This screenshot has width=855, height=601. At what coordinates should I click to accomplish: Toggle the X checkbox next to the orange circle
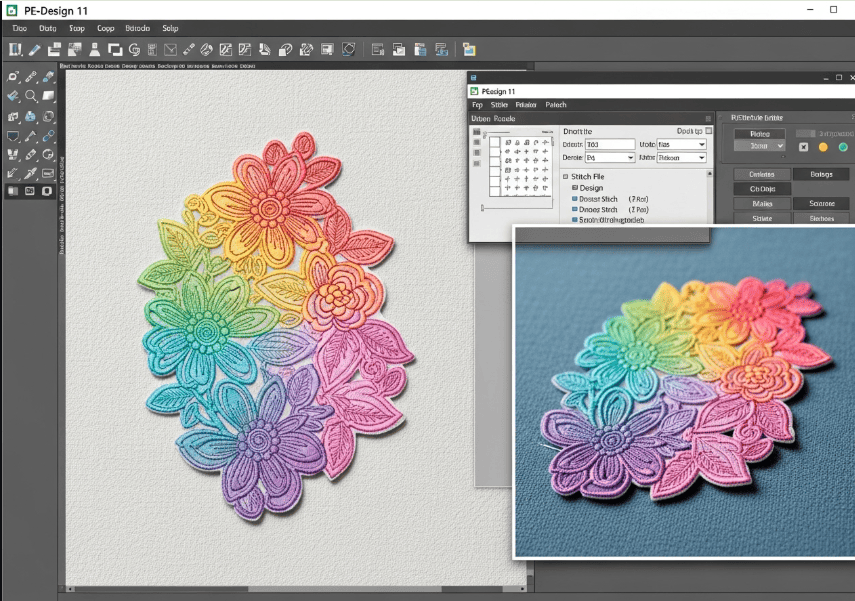click(x=803, y=147)
